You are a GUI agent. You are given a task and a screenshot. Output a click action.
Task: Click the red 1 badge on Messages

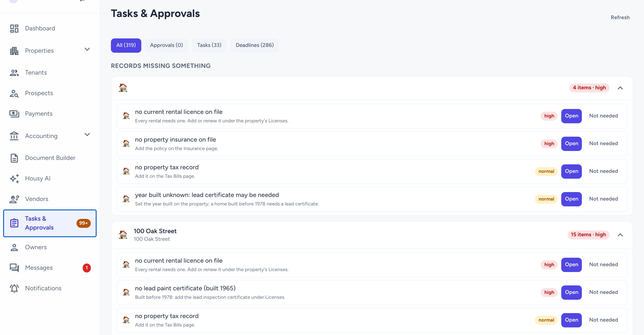(87, 268)
